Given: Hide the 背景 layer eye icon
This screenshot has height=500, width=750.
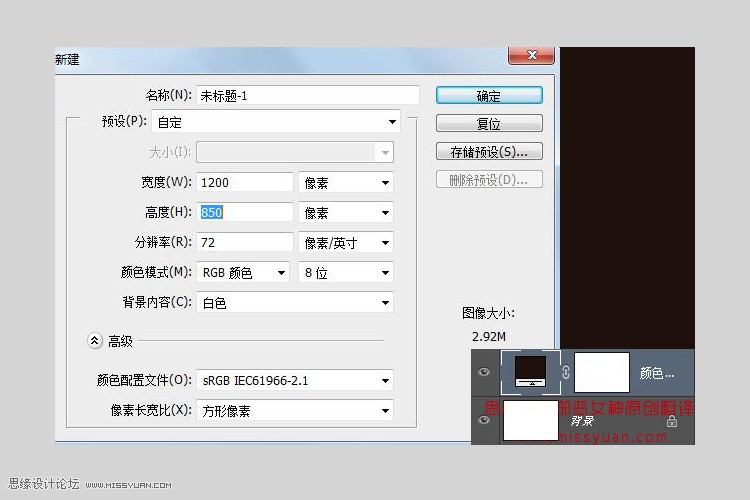Looking at the screenshot, I should tap(484, 420).
